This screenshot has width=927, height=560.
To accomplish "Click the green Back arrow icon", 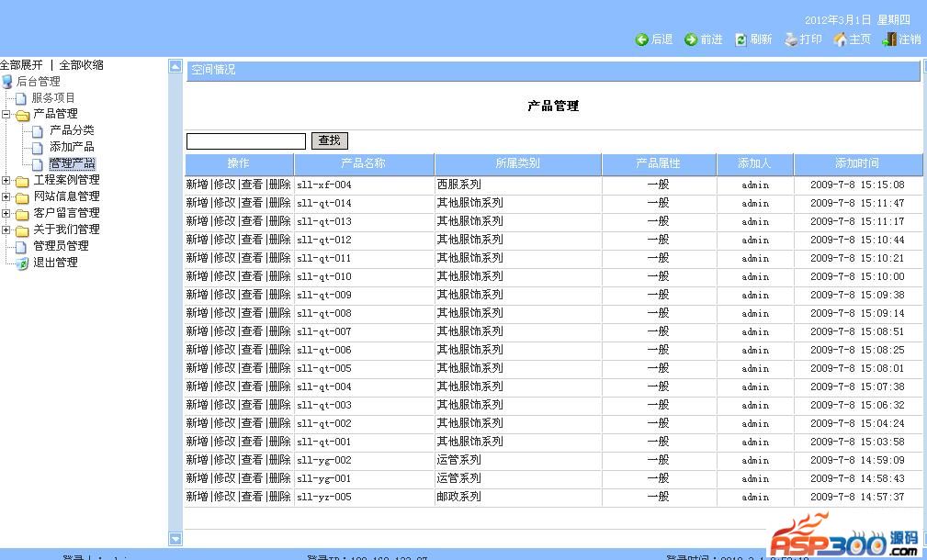I will [x=641, y=39].
